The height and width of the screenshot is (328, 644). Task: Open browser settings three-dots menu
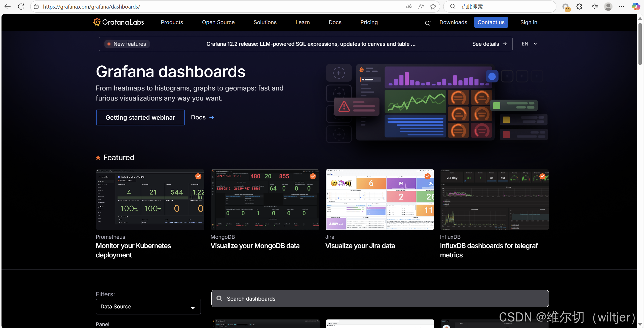click(x=622, y=7)
